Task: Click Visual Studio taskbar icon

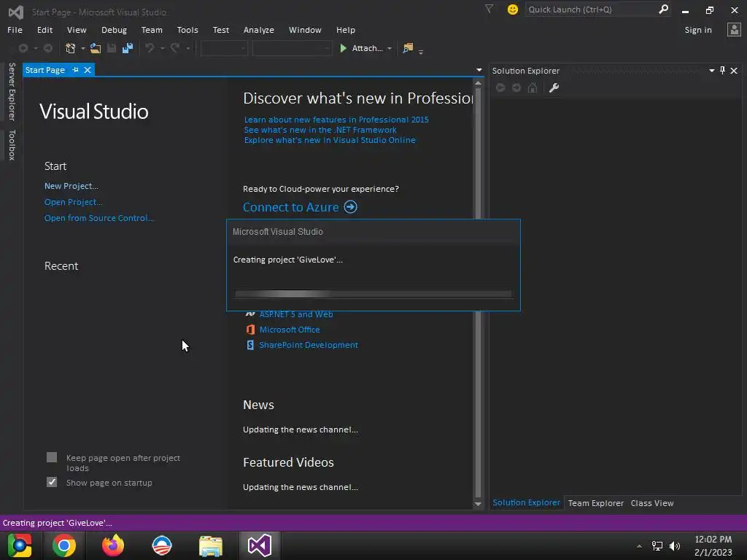Action: [259, 545]
